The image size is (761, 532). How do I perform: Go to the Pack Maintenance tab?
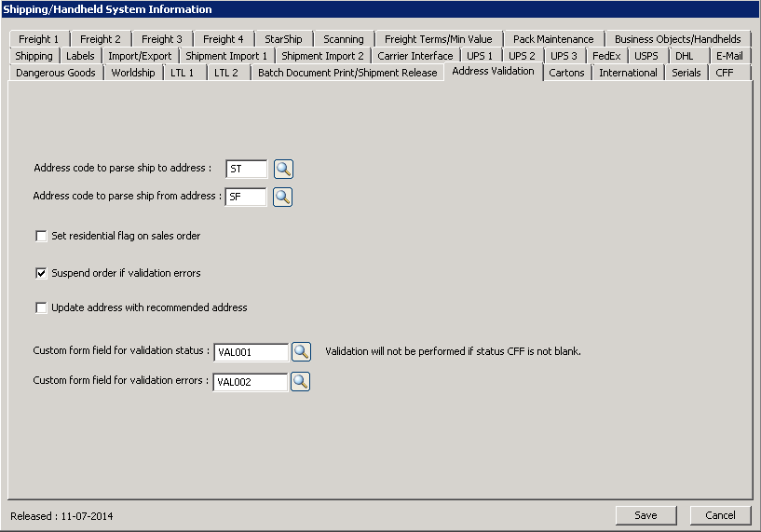pyautogui.click(x=553, y=39)
